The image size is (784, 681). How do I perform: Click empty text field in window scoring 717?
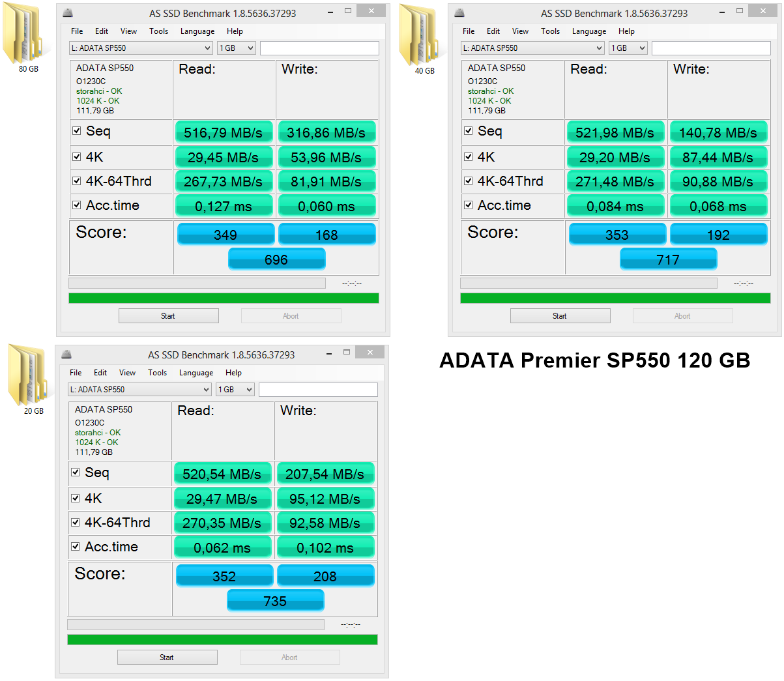coord(711,48)
